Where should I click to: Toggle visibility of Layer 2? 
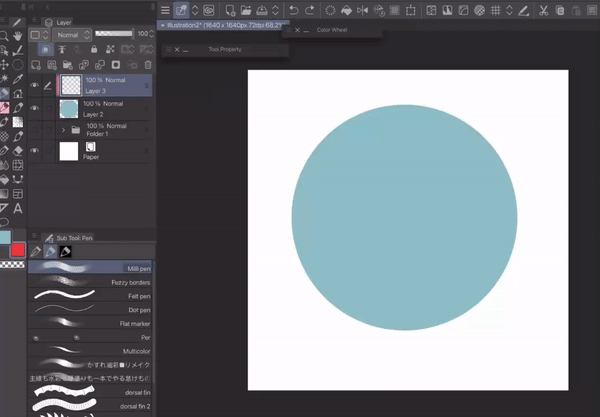(x=35, y=108)
